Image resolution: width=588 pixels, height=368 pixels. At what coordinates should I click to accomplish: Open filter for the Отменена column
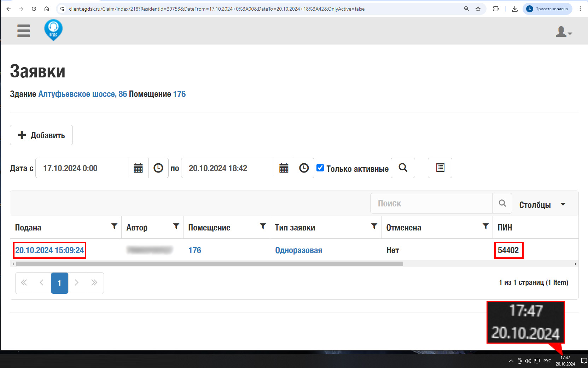(485, 226)
